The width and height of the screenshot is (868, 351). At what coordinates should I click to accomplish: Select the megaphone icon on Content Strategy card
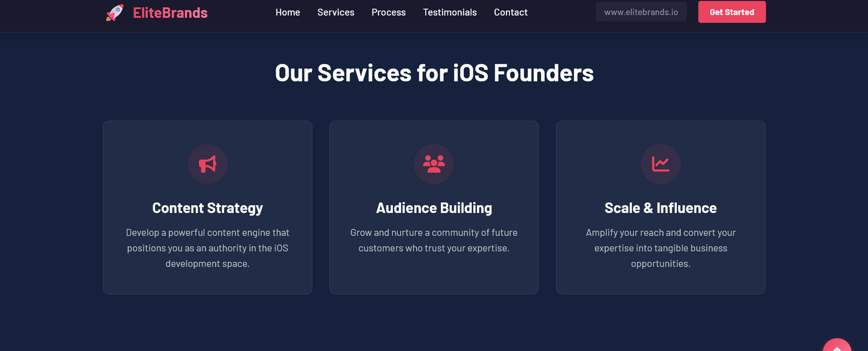click(207, 164)
